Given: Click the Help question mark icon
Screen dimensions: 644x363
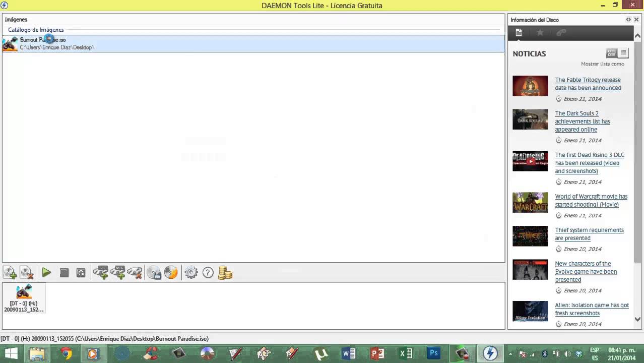Looking at the screenshot, I should tap(208, 273).
